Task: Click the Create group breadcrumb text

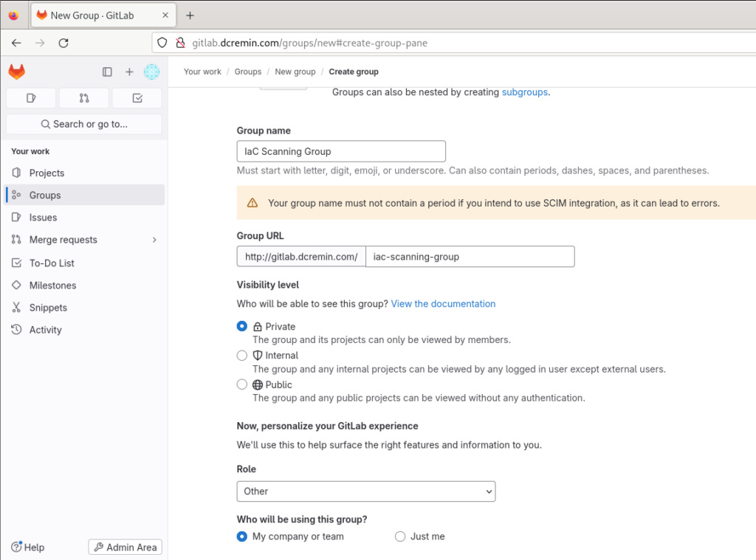Action: pos(354,72)
